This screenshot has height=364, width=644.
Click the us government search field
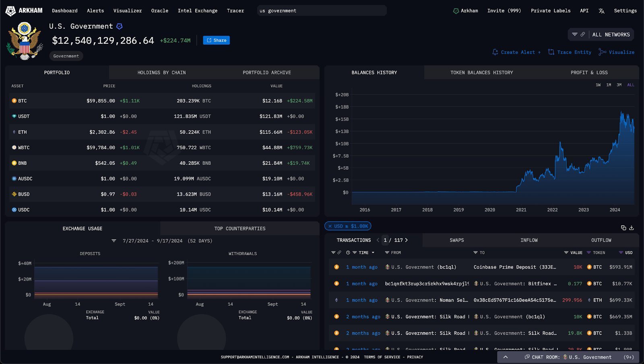pos(321,10)
